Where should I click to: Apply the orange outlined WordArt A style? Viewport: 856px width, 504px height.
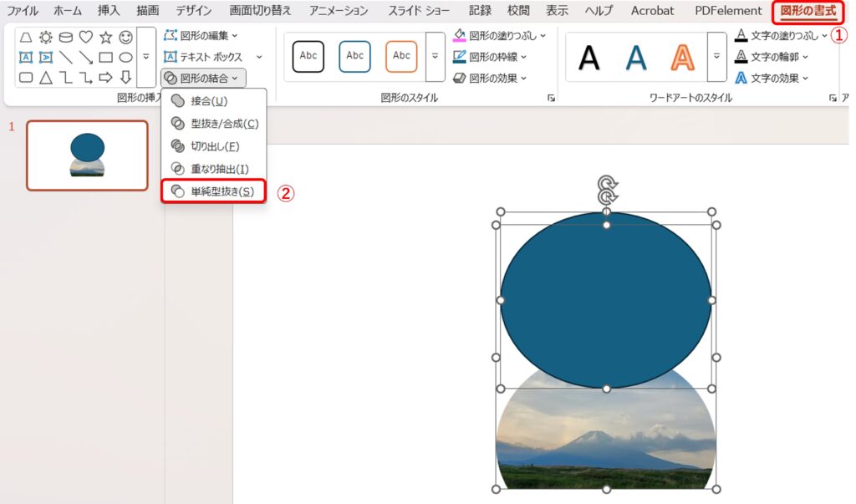coord(682,57)
